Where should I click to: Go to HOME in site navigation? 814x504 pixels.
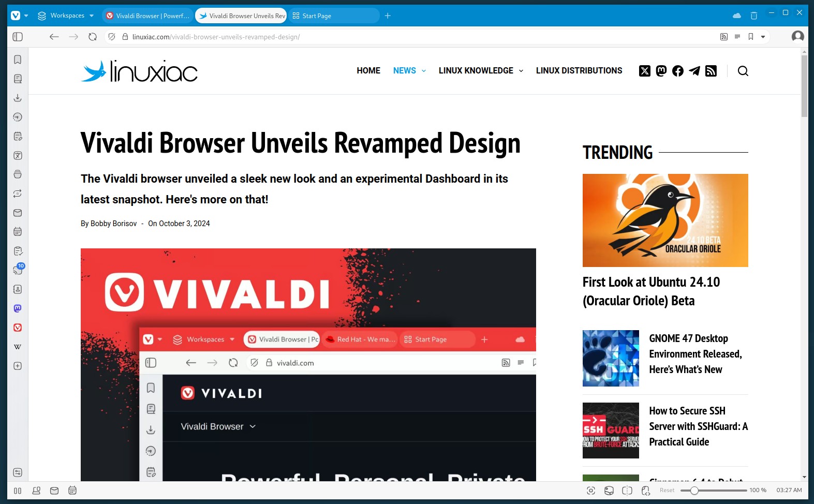point(368,71)
